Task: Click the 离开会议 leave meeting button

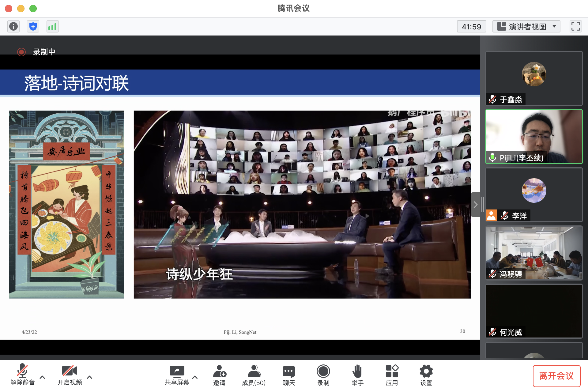Action: 556,376
